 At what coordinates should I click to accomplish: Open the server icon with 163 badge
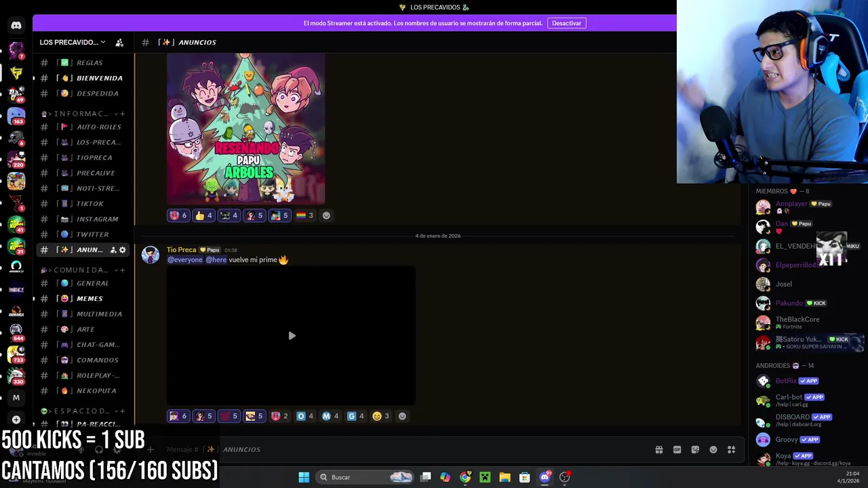tap(16, 116)
